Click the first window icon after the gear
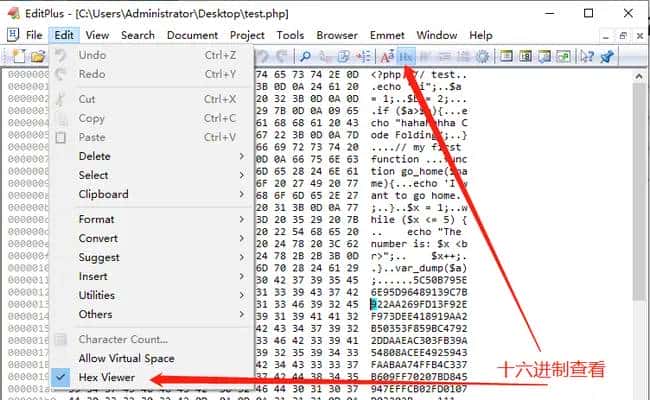This screenshot has height=400, width=650. point(506,56)
